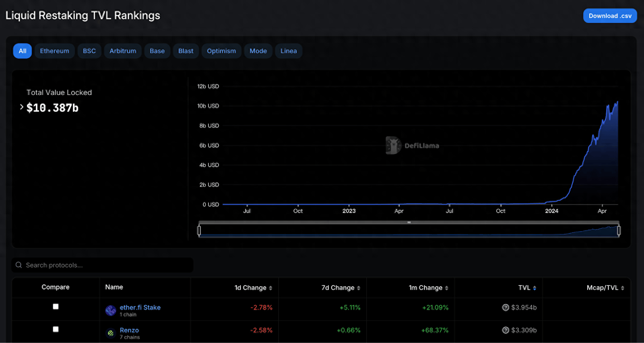The image size is (644, 343).
Task: Sort the table by 1m Change
Action: (425, 287)
